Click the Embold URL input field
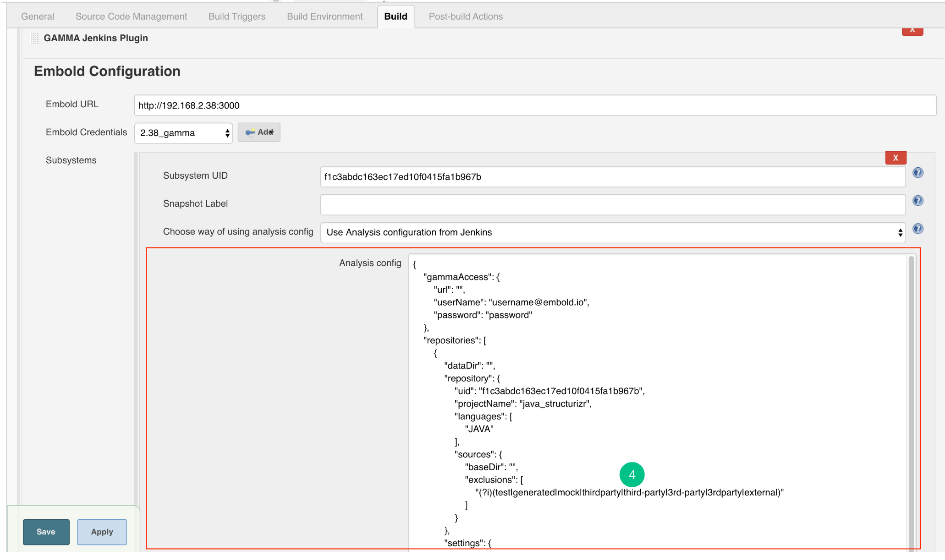Image resolution: width=945 pixels, height=560 pixels. coord(535,105)
